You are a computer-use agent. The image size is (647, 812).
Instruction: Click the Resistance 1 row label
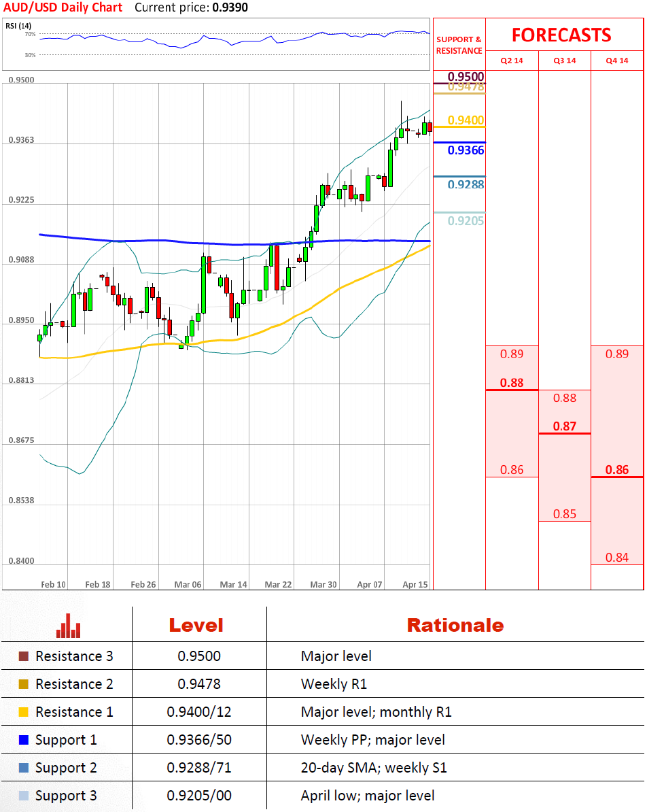coord(74,712)
